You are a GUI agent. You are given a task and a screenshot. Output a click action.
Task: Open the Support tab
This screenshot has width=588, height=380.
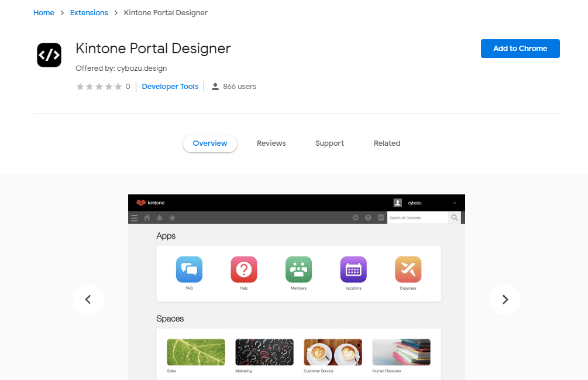(x=329, y=143)
